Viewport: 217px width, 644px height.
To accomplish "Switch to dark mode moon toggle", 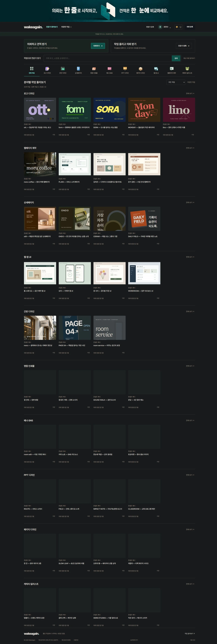I will (x=181, y=27).
